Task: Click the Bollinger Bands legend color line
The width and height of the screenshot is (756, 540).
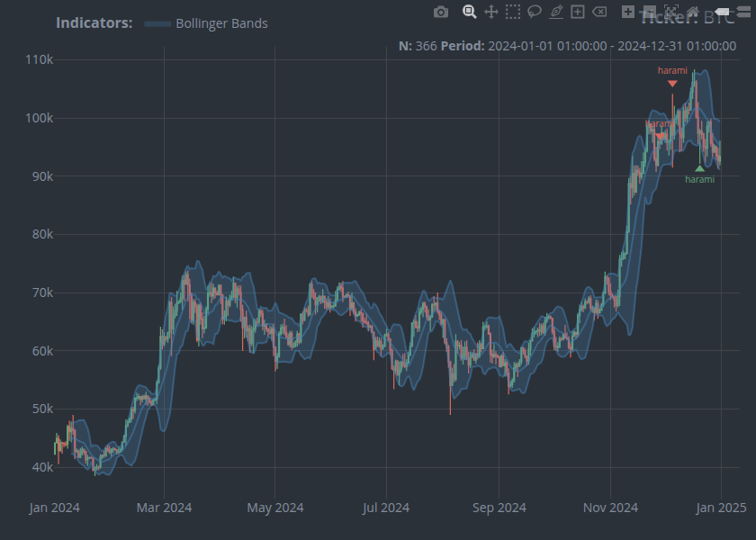Action: (x=157, y=23)
